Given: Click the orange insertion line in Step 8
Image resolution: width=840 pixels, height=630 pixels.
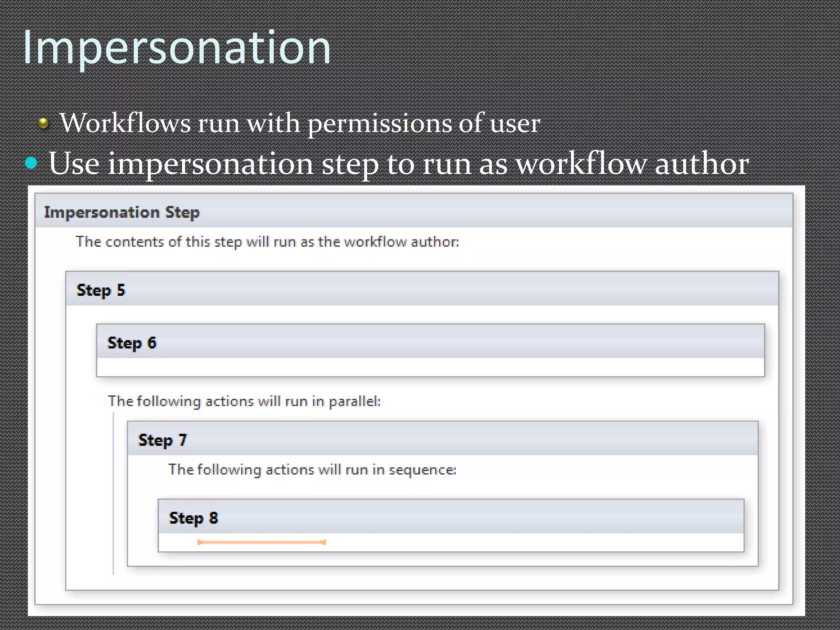Looking at the screenshot, I should coord(262,542).
